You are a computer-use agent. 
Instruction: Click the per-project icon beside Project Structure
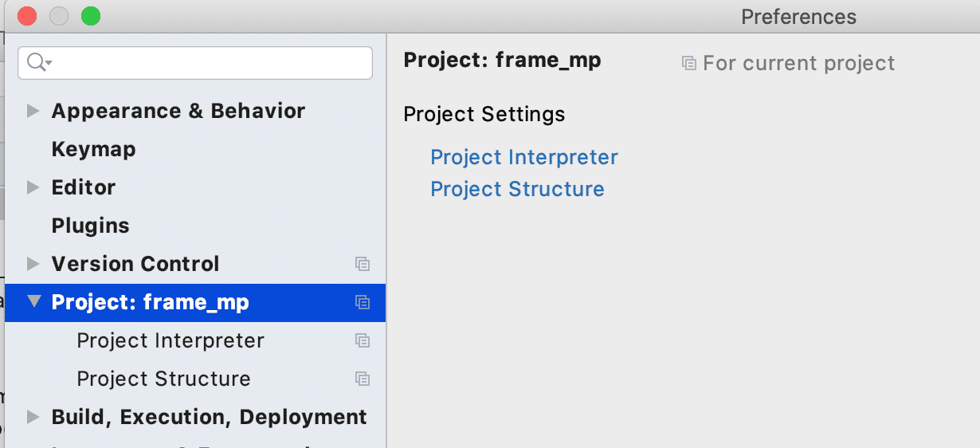coord(363,379)
